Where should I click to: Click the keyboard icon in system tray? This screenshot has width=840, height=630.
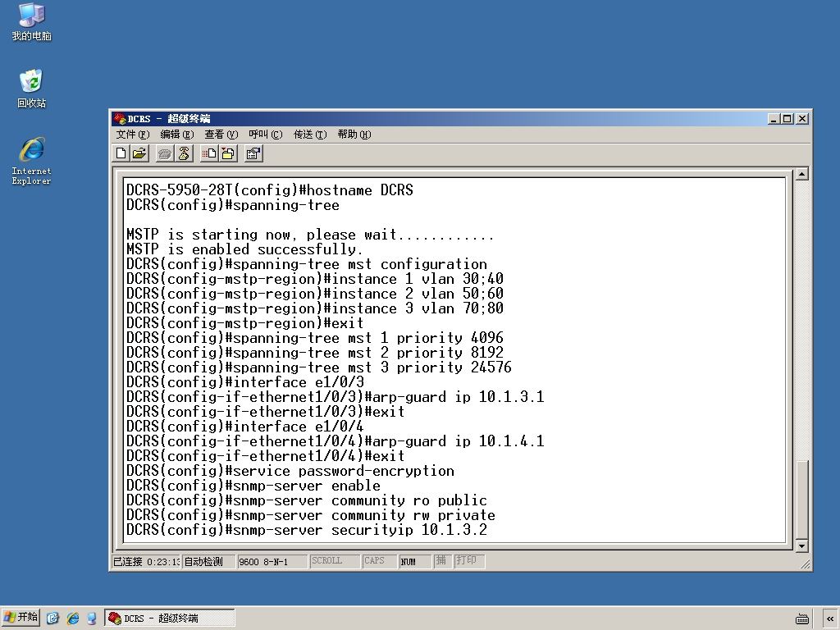click(802, 619)
